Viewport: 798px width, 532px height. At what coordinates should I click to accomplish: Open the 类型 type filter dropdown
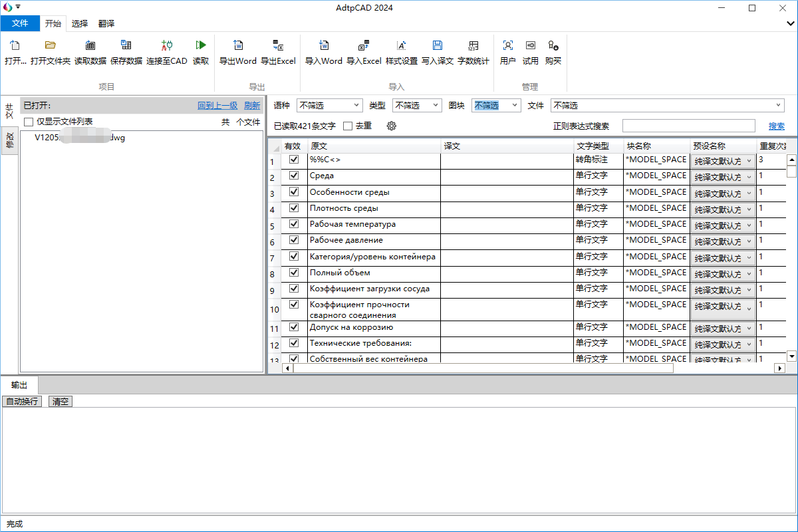point(436,105)
